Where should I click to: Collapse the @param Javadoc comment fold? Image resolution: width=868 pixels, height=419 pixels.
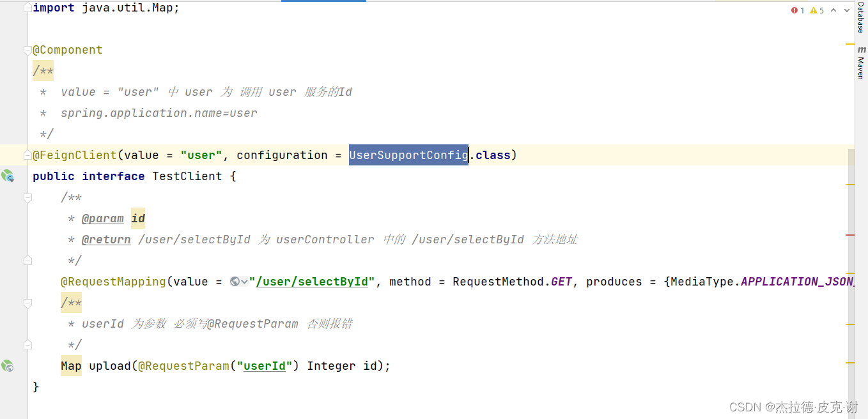pos(27,198)
